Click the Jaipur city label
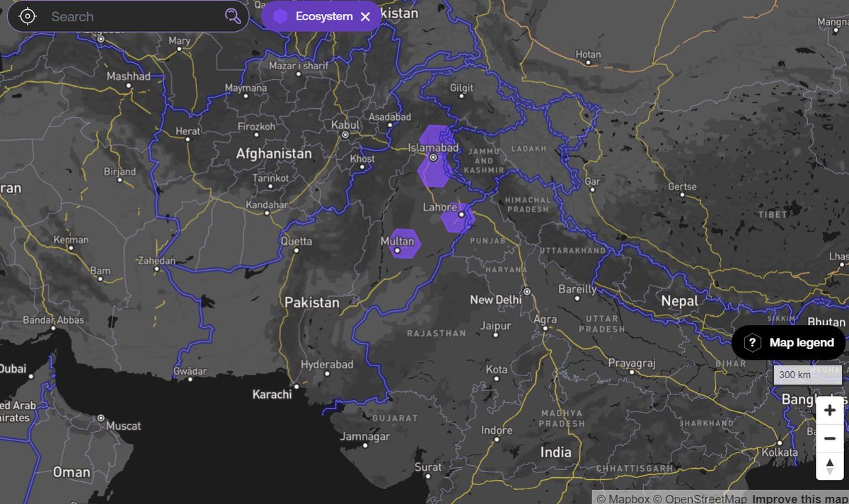This screenshot has height=504, width=849. pyautogui.click(x=495, y=326)
